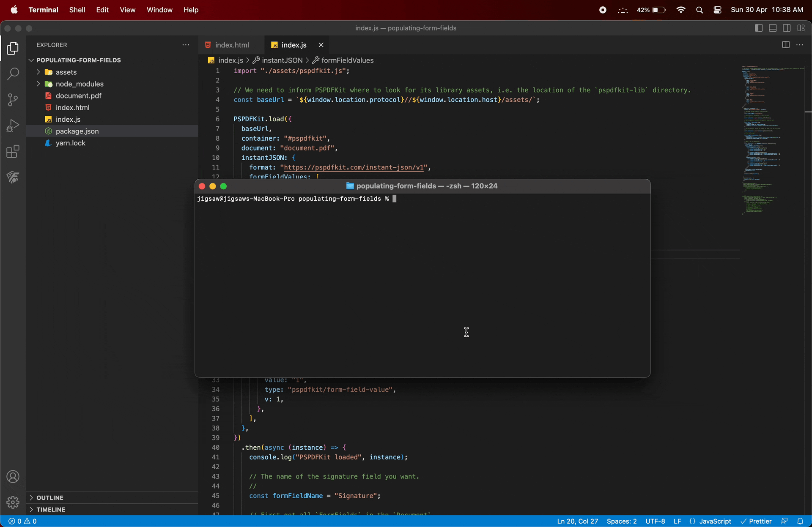Screen dimensions: 812x527
Task: Toggle the Primary Side Bar visibility
Action: [758, 28]
